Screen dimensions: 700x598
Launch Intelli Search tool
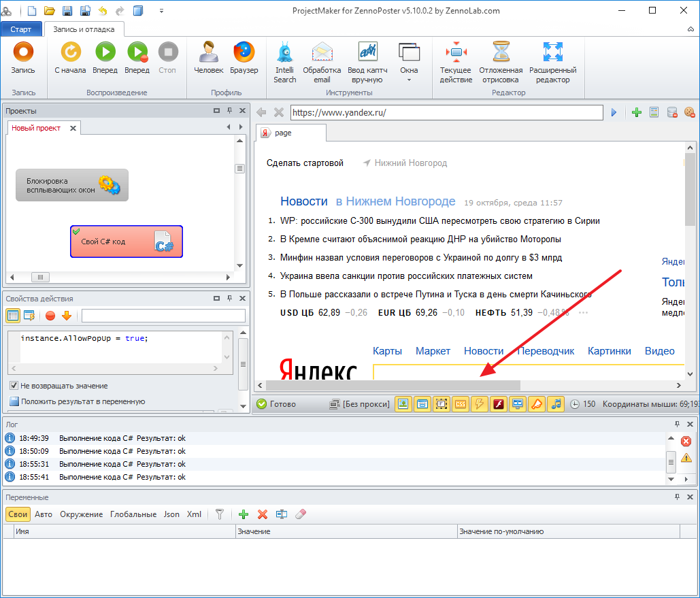pyautogui.click(x=285, y=62)
